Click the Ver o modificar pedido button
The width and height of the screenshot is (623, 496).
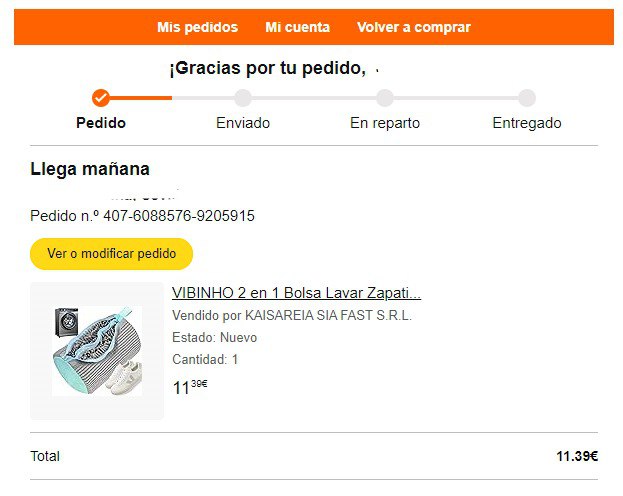pos(111,254)
